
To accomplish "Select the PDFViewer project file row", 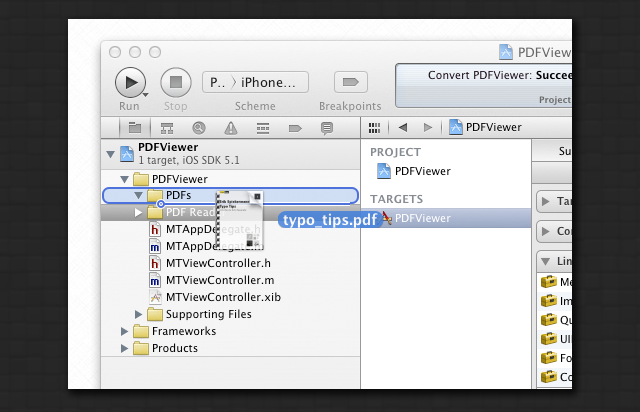I will click(231, 154).
